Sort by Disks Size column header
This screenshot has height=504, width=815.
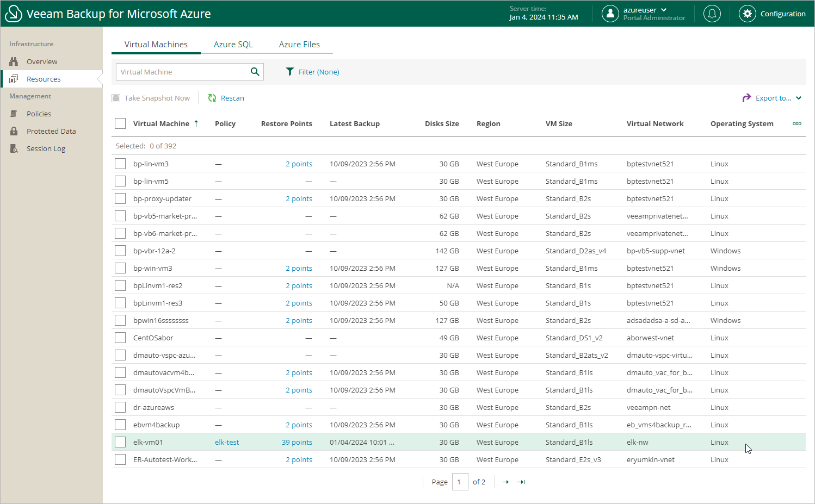coord(442,123)
